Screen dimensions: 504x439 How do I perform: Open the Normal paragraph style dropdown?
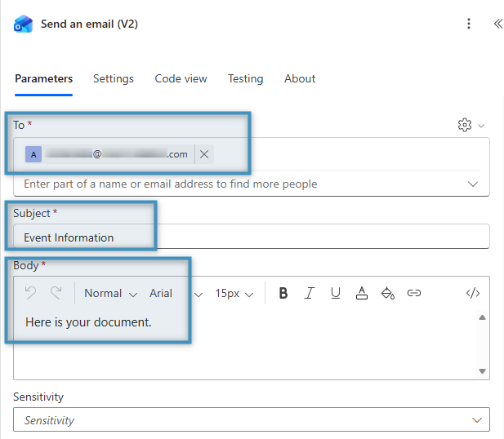(110, 293)
